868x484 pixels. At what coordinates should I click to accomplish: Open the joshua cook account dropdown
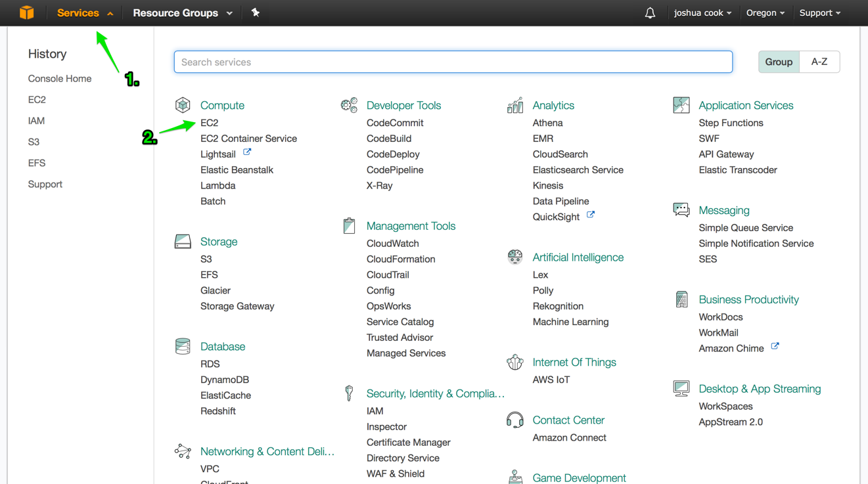(x=702, y=12)
